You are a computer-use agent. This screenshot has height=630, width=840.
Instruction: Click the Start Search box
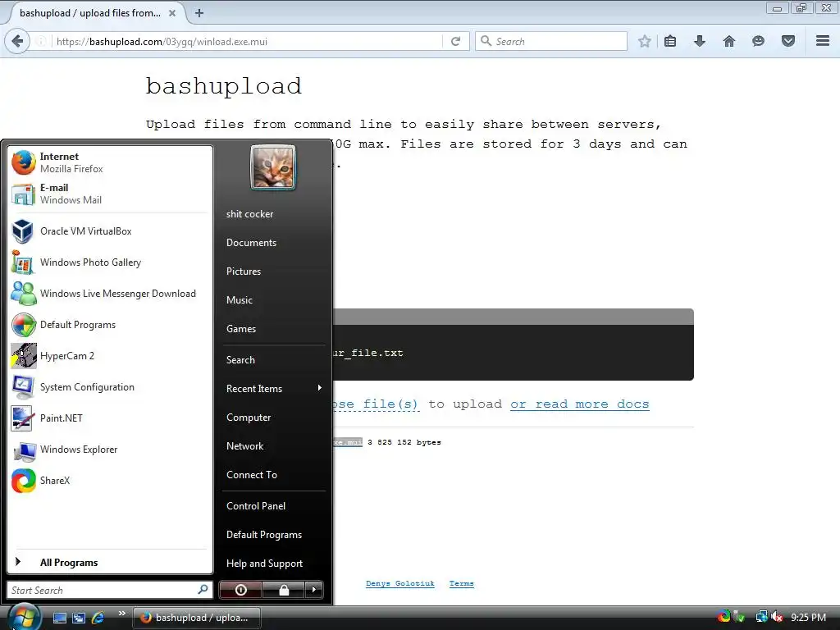tap(109, 590)
